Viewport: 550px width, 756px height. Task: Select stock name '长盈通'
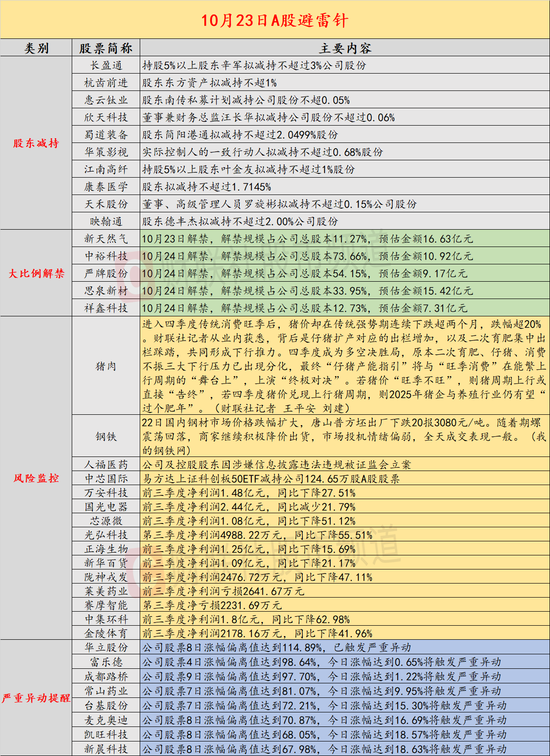coord(106,66)
